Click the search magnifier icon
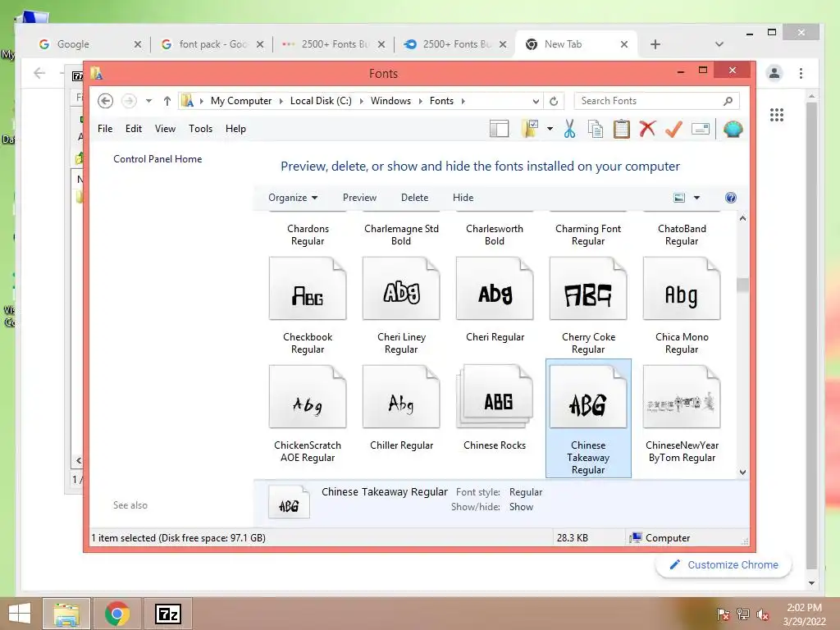The height and width of the screenshot is (630, 840). pyautogui.click(x=728, y=101)
